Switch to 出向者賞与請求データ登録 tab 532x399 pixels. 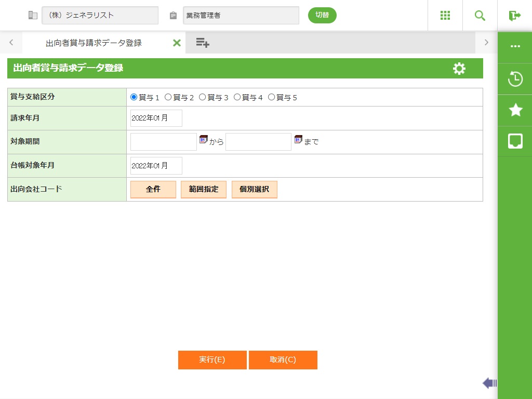pos(94,43)
